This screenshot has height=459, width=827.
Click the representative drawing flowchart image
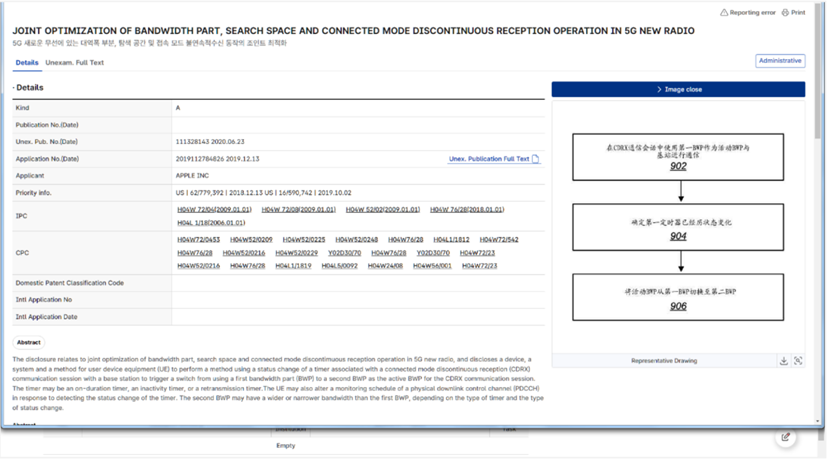[x=678, y=227]
